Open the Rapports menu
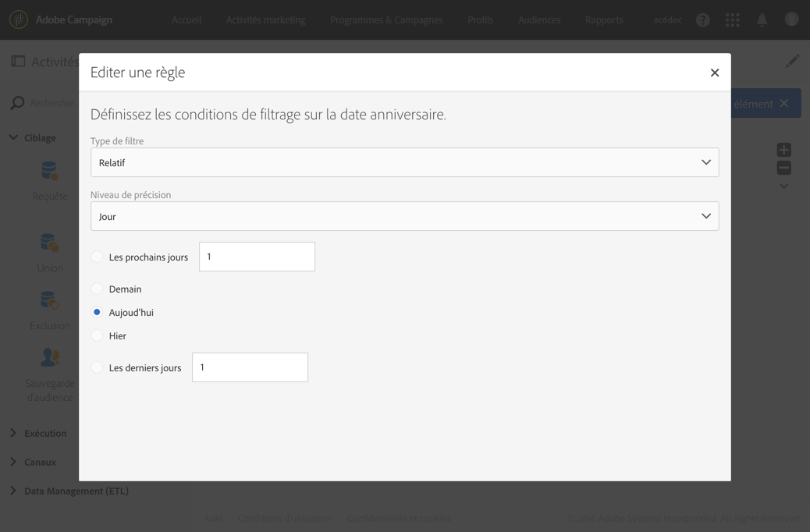This screenshot has width=810, height=532. tap(603, 20)
